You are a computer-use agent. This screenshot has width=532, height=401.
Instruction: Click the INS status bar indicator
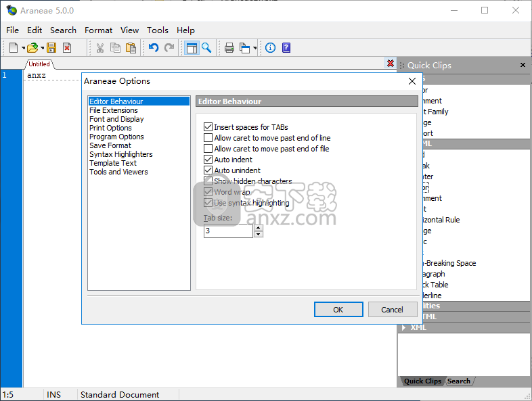(x=53, y=394)
